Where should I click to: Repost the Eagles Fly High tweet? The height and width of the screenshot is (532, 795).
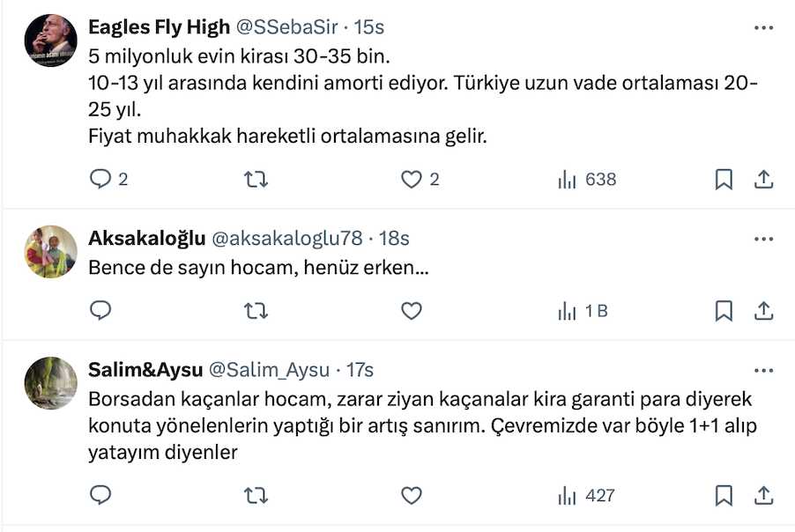tap(256, 180)
